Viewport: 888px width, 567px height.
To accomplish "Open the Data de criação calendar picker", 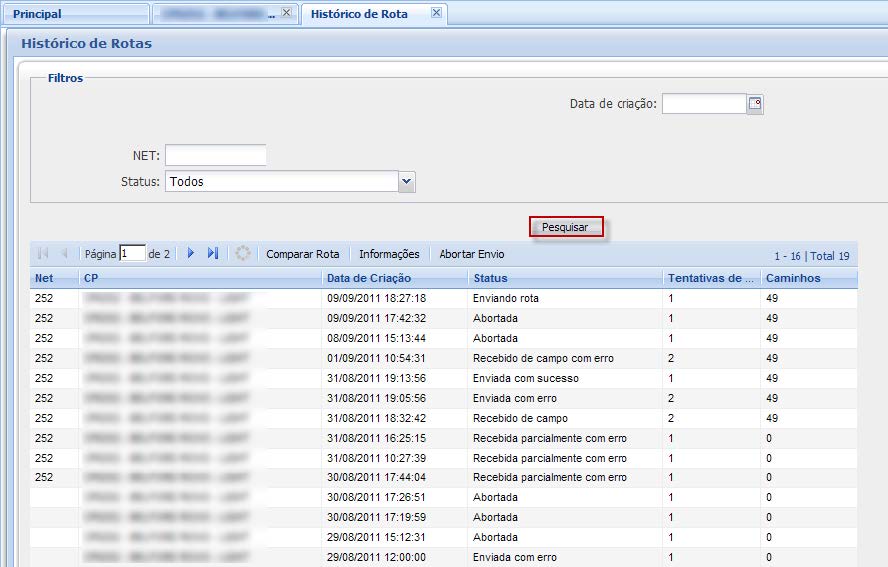I will coord(756,104).
